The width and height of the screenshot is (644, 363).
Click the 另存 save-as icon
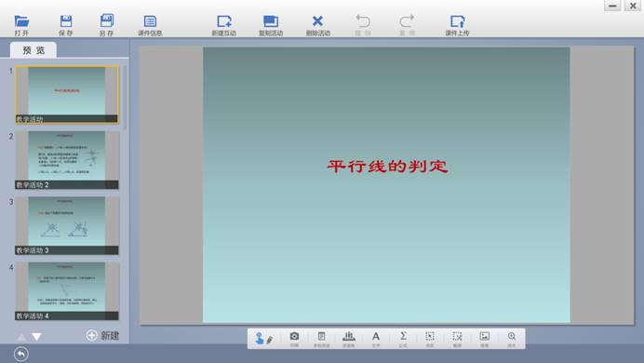pos(106,25)
